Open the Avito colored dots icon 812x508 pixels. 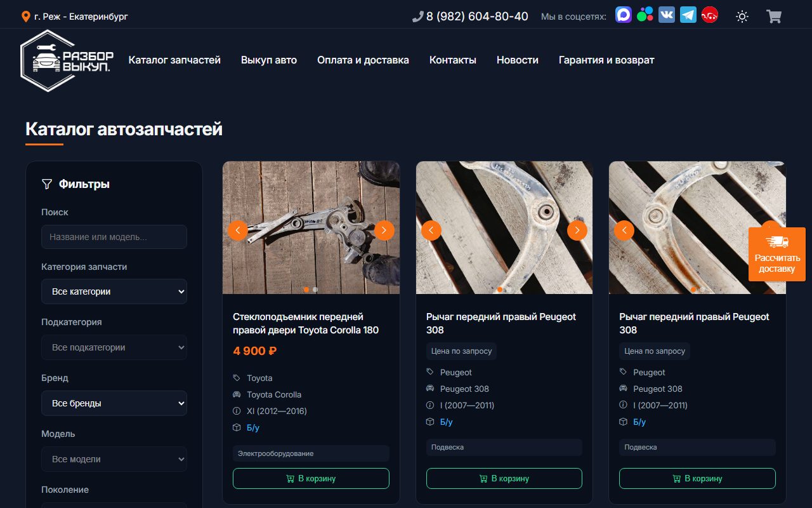tap(645, 15)
